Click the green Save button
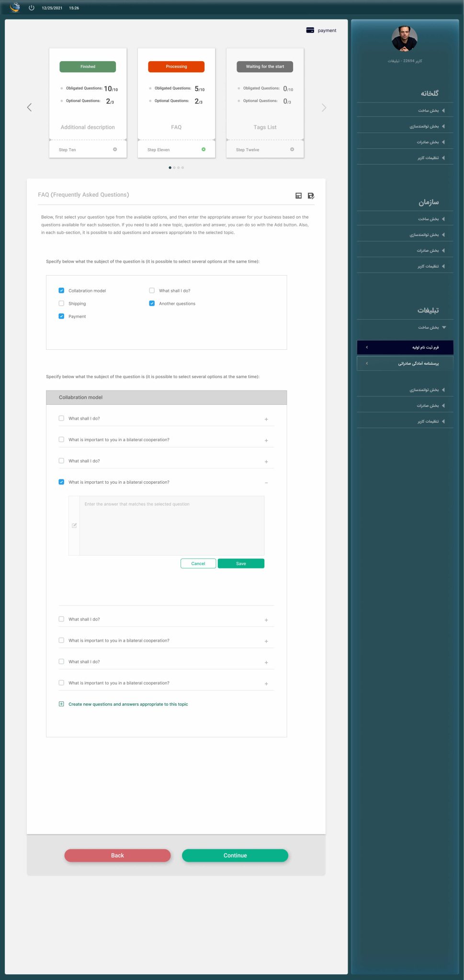Viewport: 464px width, 980px height. [x=241, y=564]
